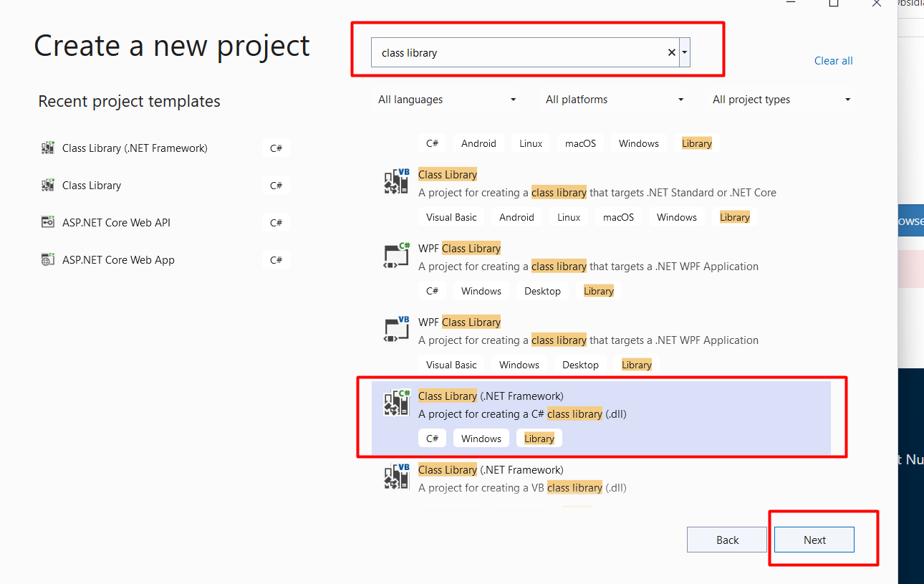The height and width of the screenshot is (584, 924).
Task: Click the Android tag in the top tag row
Action: click(x=478, y=143)
